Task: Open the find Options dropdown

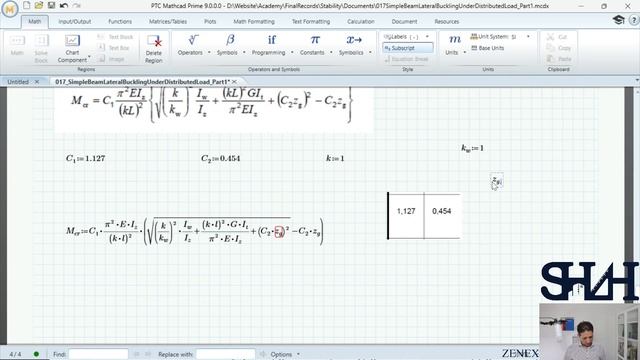Action: pyautogui.click(x=285, y=354)
